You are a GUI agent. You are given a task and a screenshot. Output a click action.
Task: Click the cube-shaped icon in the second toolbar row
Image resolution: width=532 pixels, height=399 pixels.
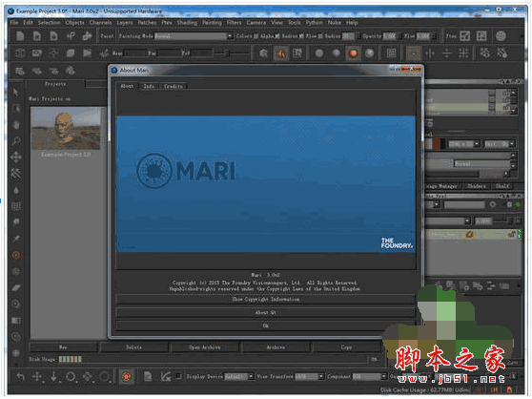(20, 52)
